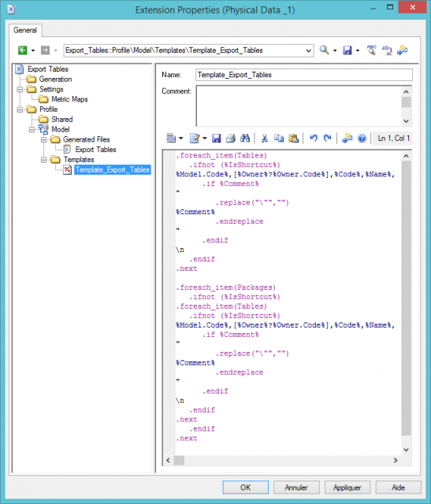Click the abc find-in-items icon
Viewport: 431px width, 504px height.
click(x=371, y=50)
